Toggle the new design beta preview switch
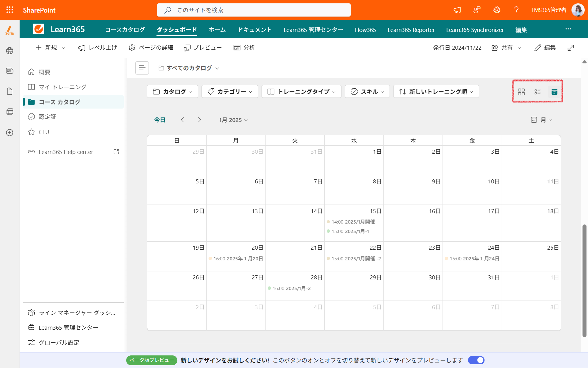Image resolution: width=588 pixels, height=368 pixels. coord(476,360)
